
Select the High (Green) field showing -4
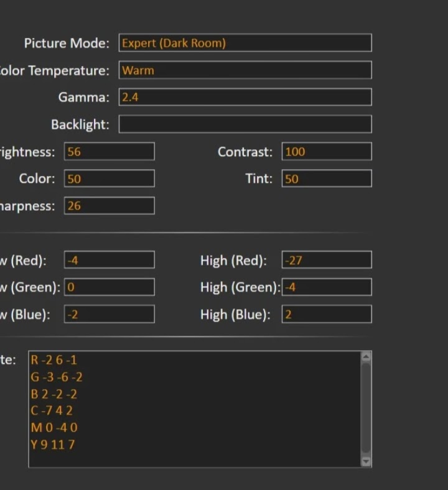(327, 287)
